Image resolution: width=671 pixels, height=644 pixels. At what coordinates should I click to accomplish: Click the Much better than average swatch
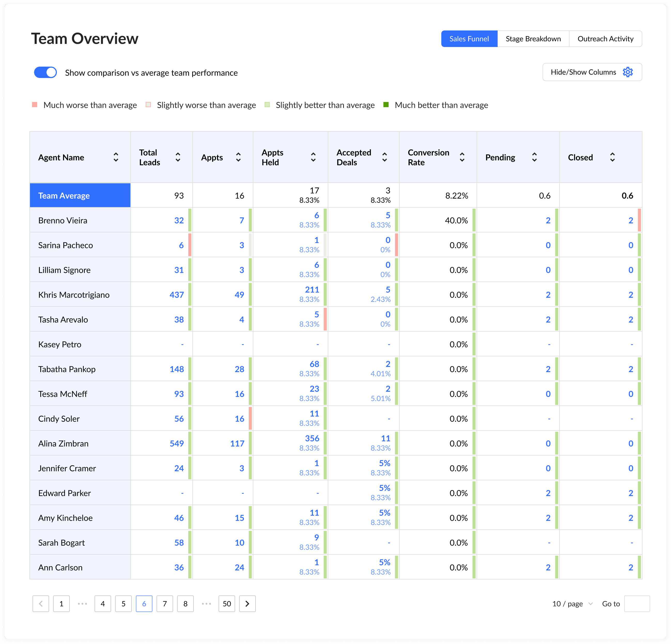point(386,105)
